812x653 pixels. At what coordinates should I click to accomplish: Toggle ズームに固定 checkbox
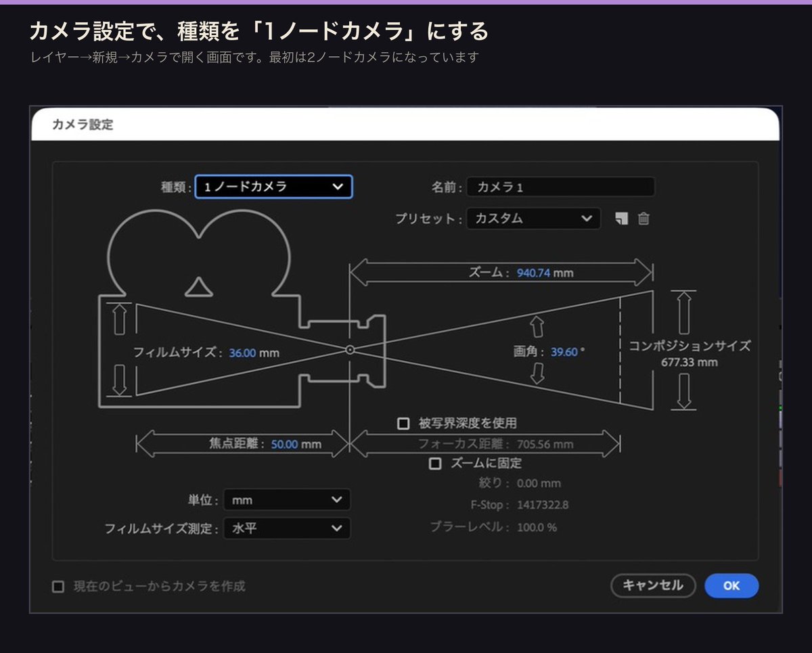(x=435, y=464)
